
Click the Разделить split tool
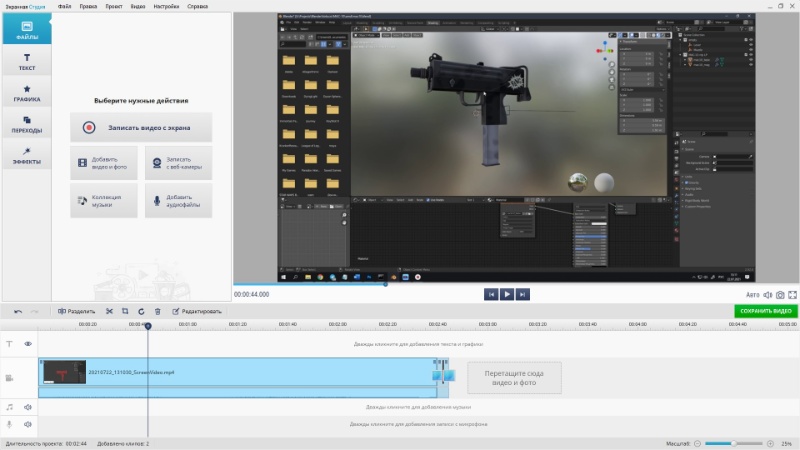tap(76, 311)
